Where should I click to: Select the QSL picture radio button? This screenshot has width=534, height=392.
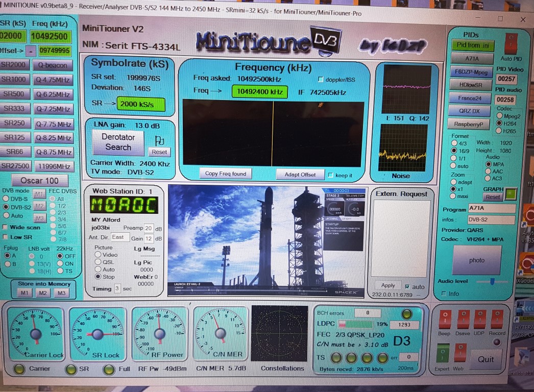98,262
